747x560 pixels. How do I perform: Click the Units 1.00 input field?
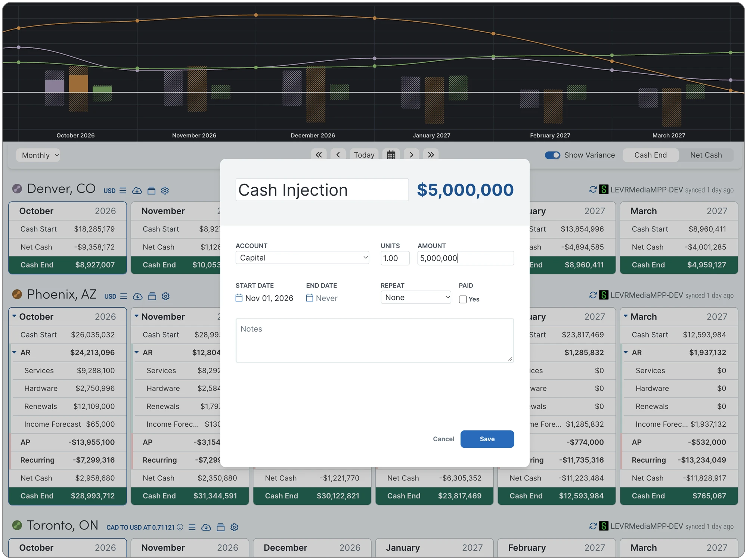[395, 258]
